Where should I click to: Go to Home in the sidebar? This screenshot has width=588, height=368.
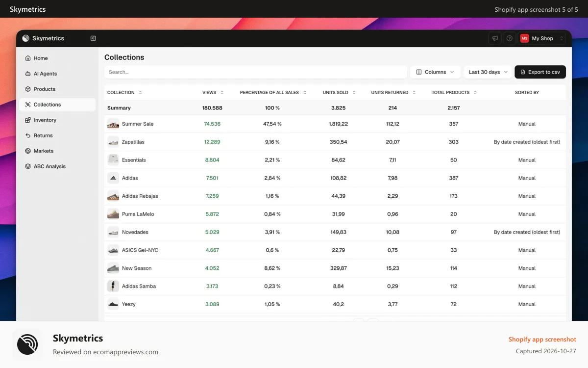[57, 58]
